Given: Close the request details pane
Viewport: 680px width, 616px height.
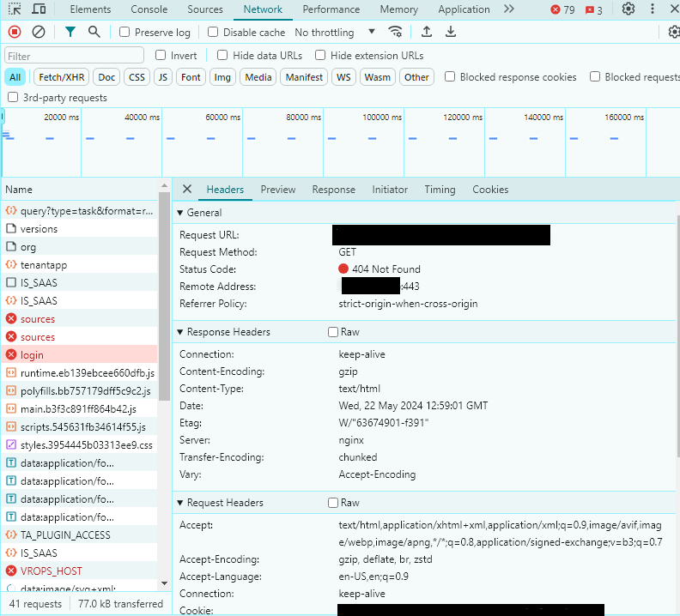Looking at the screenshot, I should pos(187,190).
